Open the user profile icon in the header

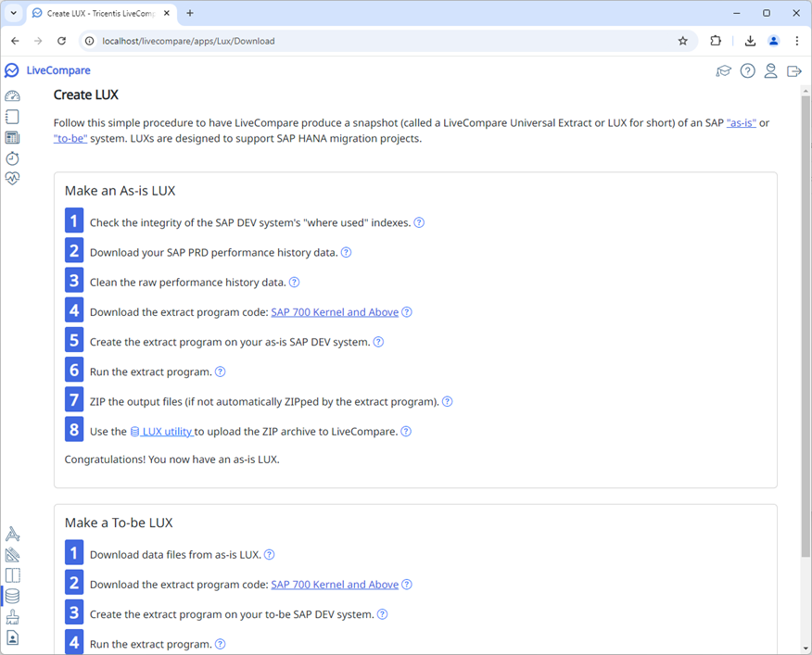(x=770, y=70)
